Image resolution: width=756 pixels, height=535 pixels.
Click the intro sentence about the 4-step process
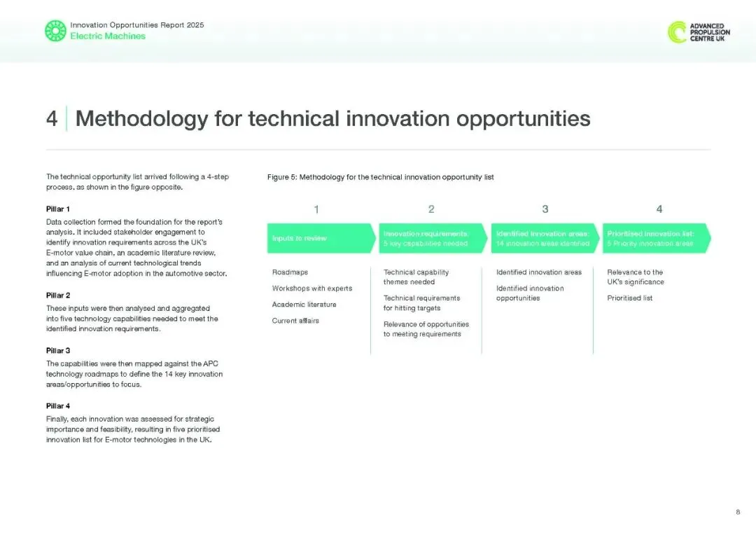click(x=137, y=182)
